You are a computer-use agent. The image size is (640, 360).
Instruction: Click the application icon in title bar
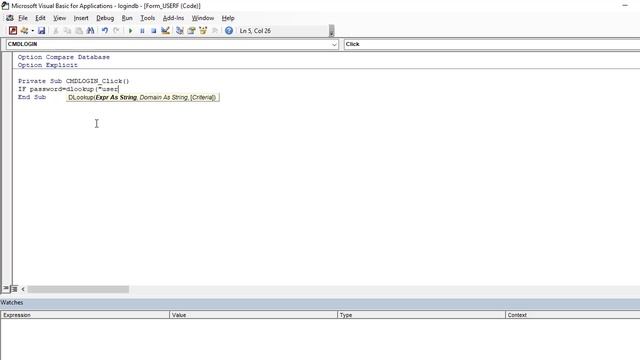(5, 6)
